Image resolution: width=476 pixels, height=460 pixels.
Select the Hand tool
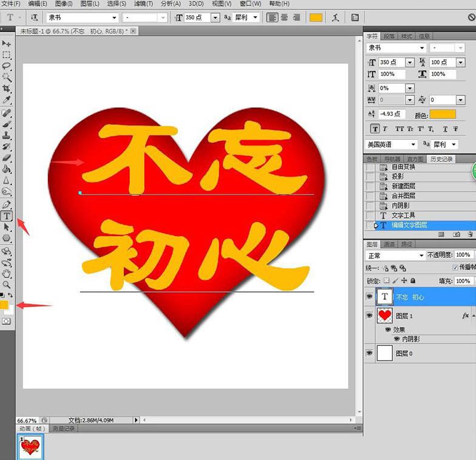[6, 273]
